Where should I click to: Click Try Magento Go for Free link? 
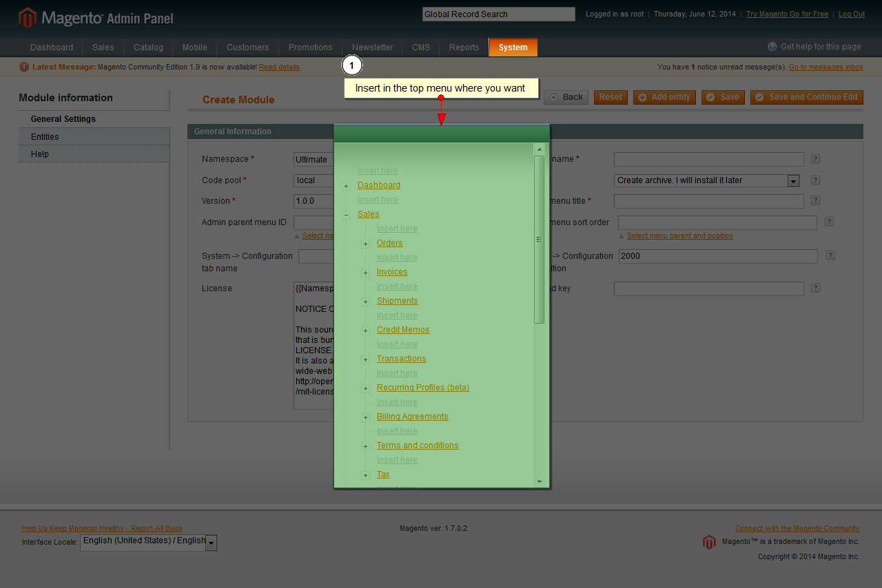point(787,14)
